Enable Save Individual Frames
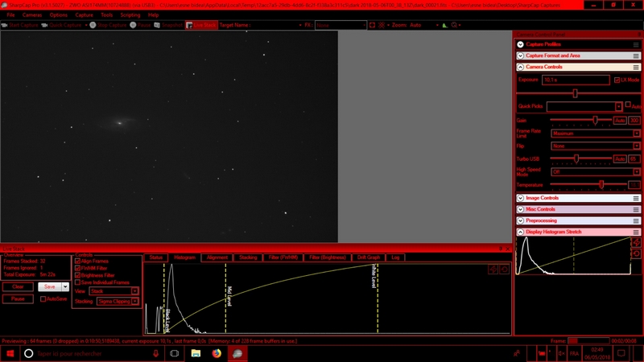Image resolution: width=644 pixels, height=362 pixels. click(77, 282)
